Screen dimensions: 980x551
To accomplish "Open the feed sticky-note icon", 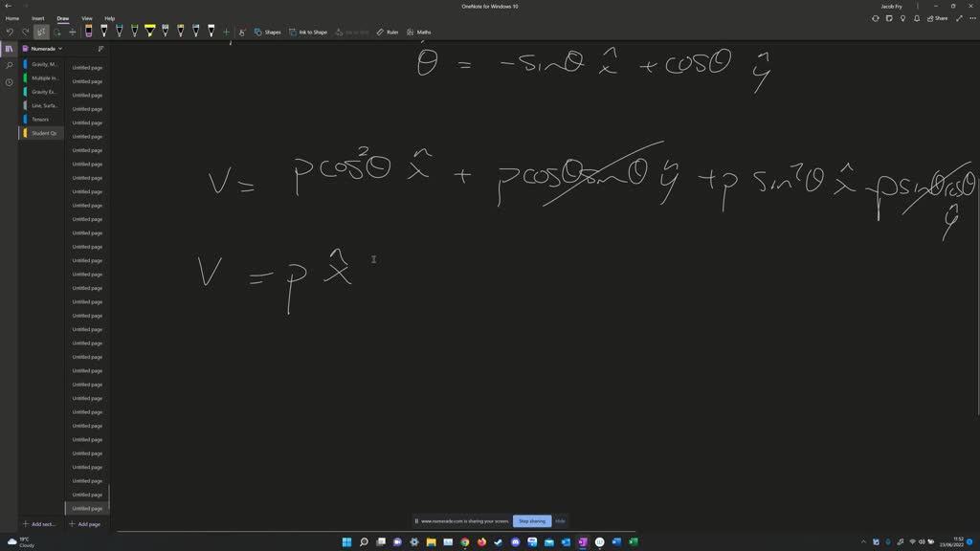I will [889, 18].
